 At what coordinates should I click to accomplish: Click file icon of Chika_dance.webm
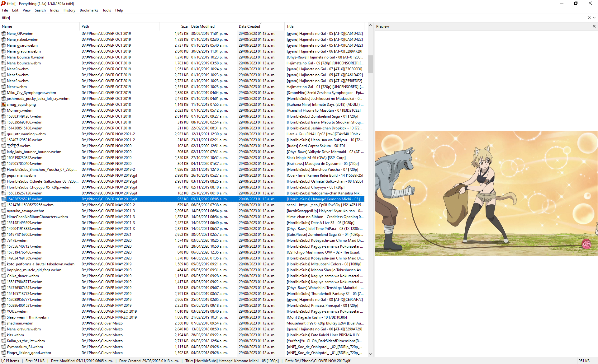[x=4, y=276]
